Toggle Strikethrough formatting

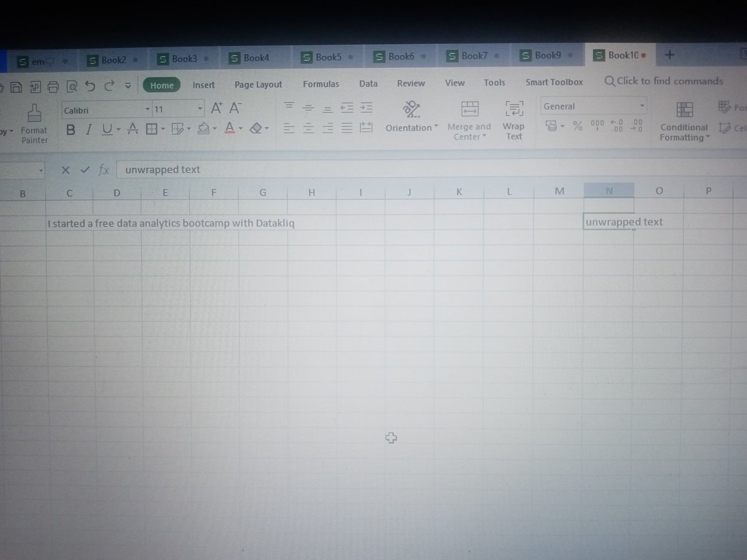click(x=132, y=129)
